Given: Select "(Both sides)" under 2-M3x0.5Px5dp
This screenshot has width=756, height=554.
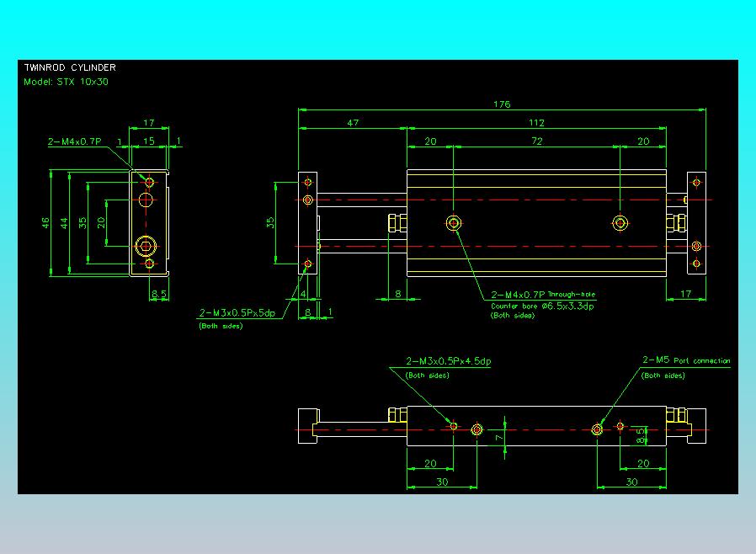Looking at the screenshot, I should coord(221,327).
